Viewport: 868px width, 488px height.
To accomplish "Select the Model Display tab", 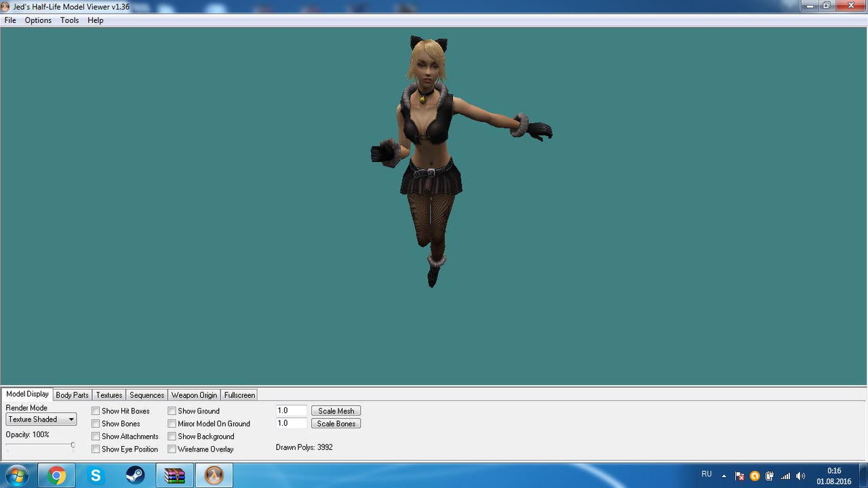I will point(27,394).
